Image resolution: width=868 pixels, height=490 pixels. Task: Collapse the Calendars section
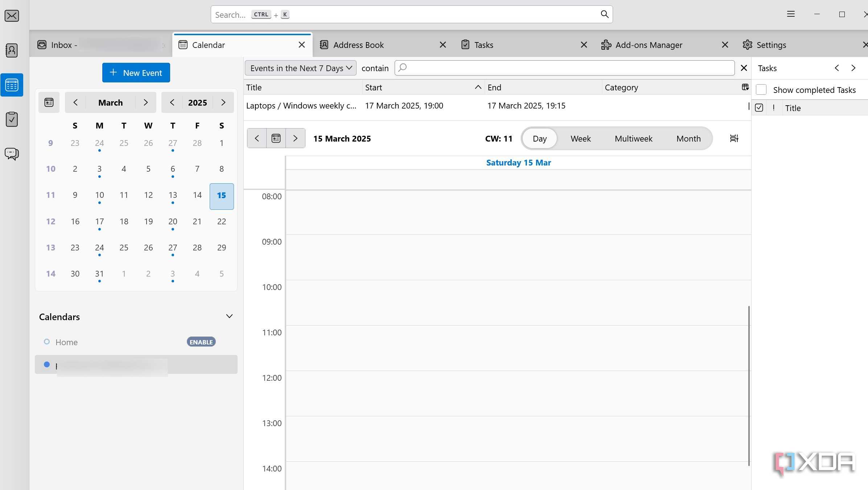tap(229, 316)
